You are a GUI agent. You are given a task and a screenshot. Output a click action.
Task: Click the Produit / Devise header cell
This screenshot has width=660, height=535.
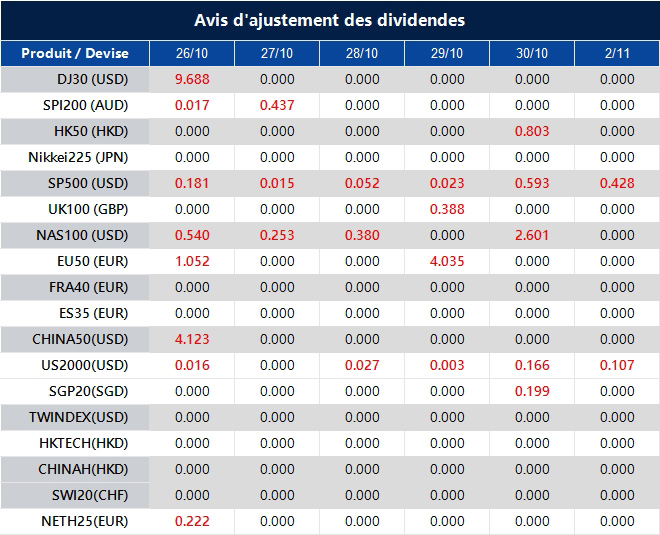75,53
